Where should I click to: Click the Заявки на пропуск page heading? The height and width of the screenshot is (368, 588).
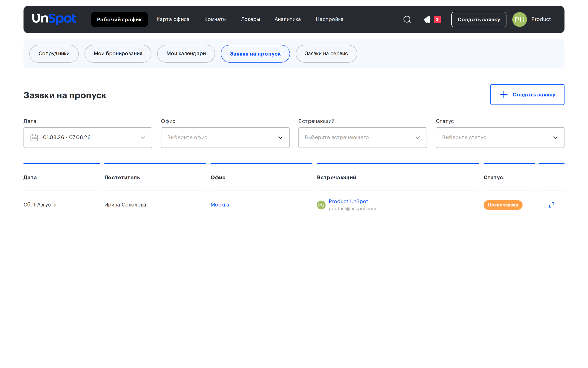[x=65, y=95]
